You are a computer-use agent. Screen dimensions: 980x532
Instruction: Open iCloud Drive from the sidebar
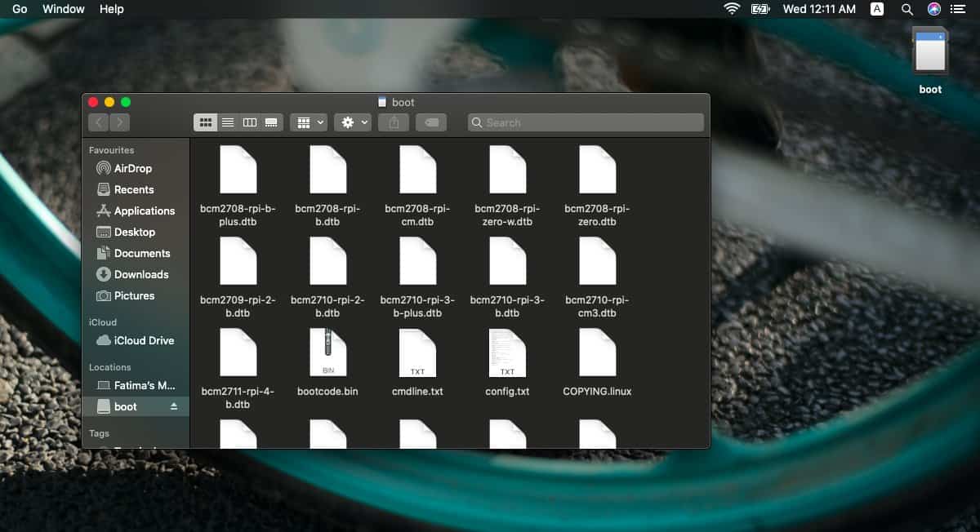(x=136, y=340)
